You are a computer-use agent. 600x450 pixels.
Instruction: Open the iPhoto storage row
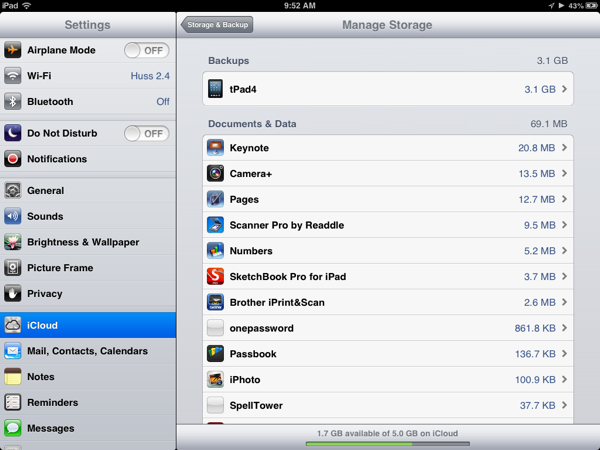(x=388, y=380)
